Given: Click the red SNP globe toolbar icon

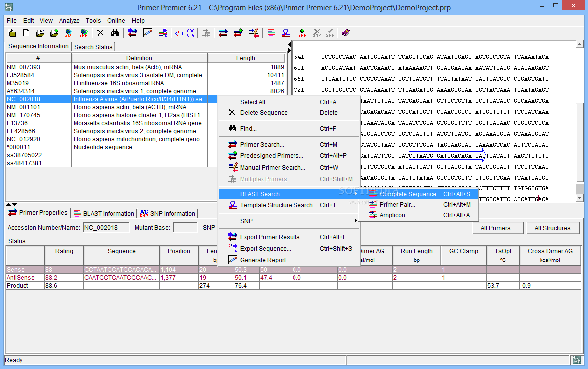Looking at the screenshot, I should 84,33.
